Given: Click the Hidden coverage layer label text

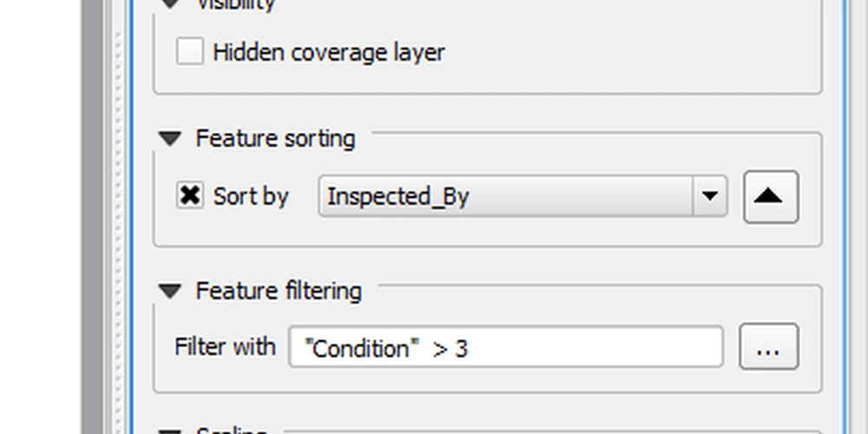Looking at the screenshot, I should click(329, 53).
